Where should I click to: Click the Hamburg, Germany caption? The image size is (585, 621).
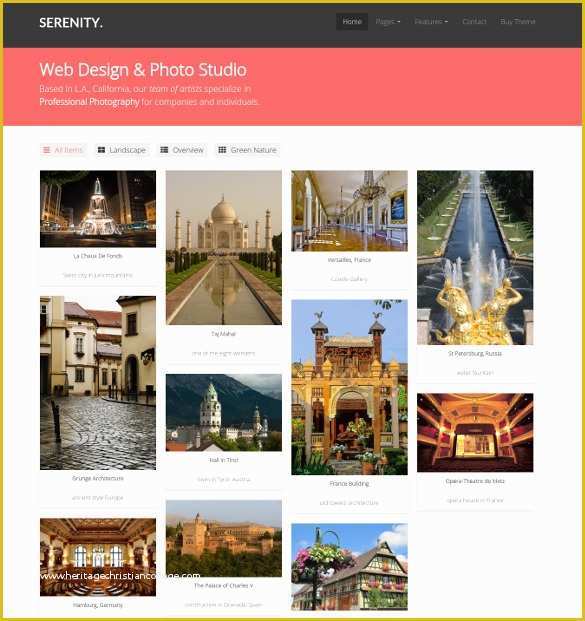point(98,605)
